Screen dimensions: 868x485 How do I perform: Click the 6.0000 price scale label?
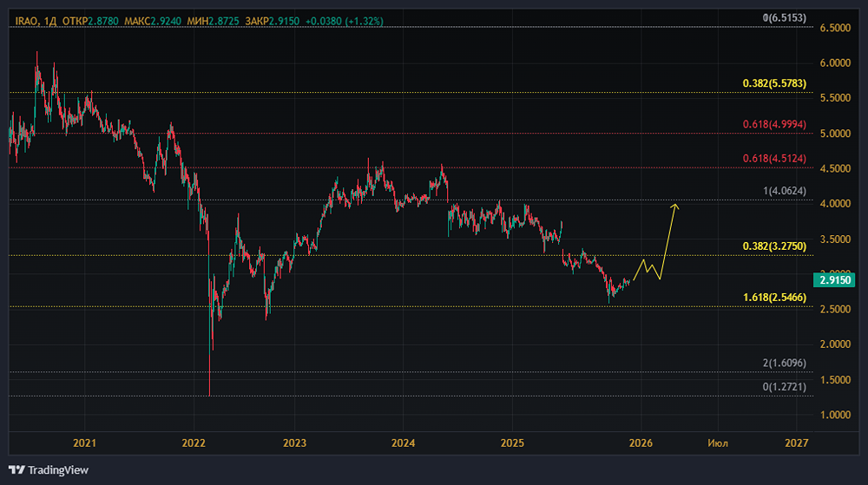(x=835, y=63)
